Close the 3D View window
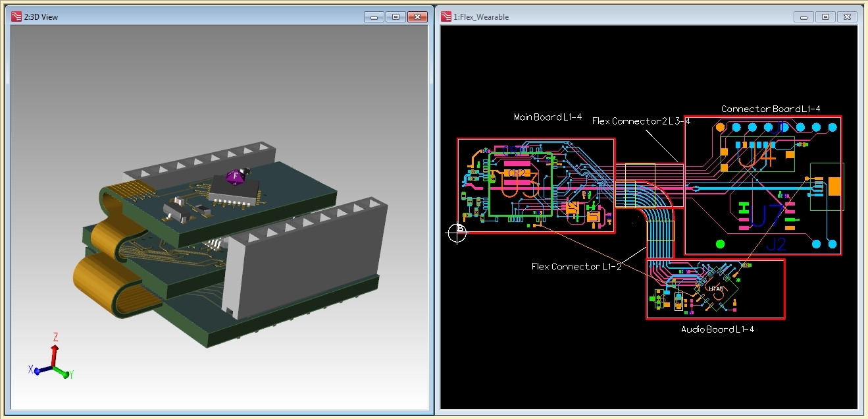This screenshot has height=419, width=868. click(417, 16)
